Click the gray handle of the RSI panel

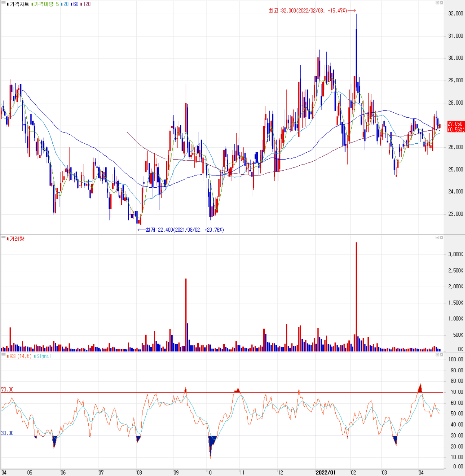click(3, 354)
